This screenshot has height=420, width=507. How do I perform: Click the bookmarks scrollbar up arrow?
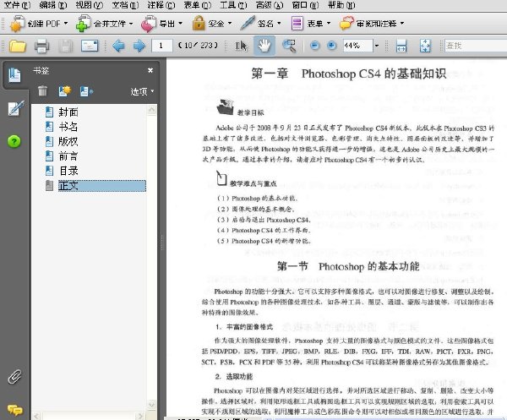[151, 110]
